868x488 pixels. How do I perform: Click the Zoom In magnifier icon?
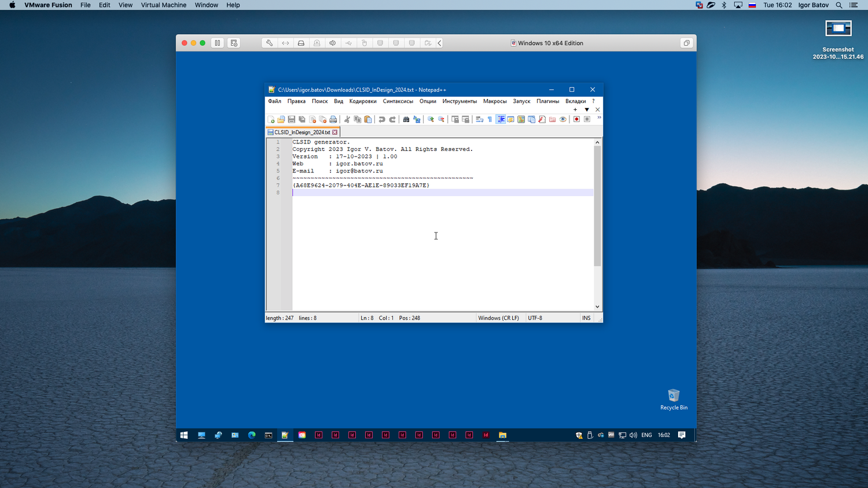pyautogui.click(x=431, y=120)
